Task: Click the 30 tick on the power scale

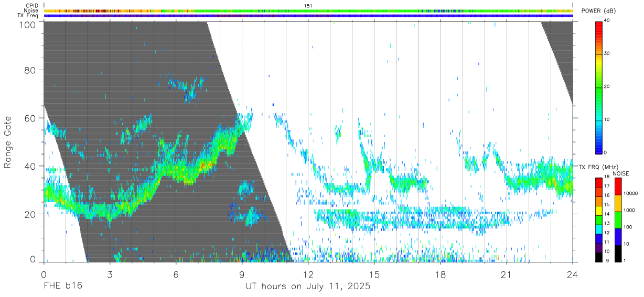Action: pos(607,54)
